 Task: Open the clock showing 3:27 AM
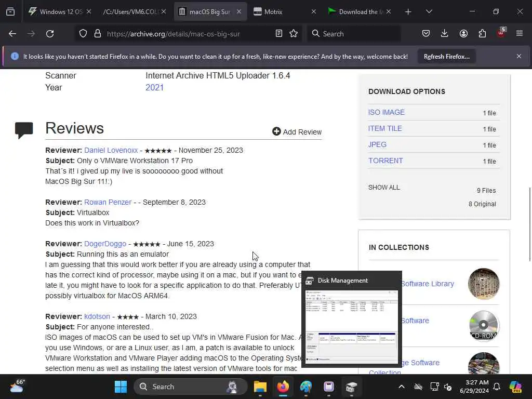click(474, 387)
